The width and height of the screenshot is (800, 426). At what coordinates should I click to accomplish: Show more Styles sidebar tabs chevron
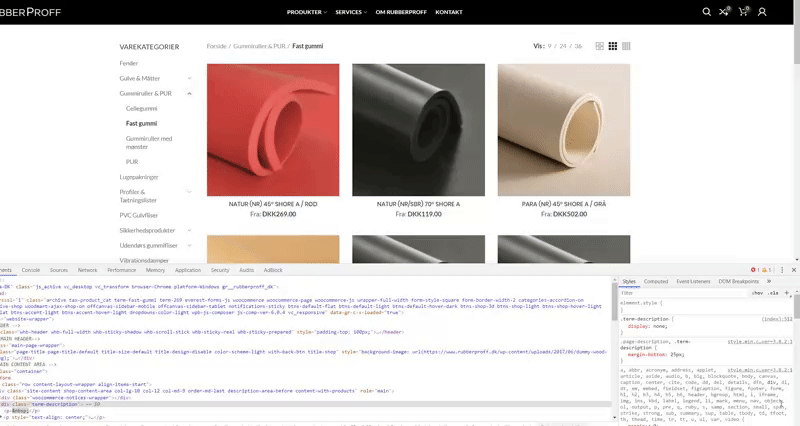point(769,281)
